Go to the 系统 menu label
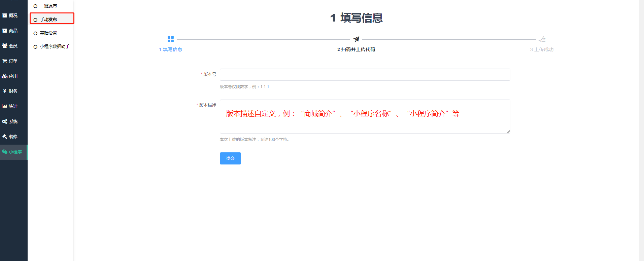This screenshot has width=644, height=261. coord(13,121)
